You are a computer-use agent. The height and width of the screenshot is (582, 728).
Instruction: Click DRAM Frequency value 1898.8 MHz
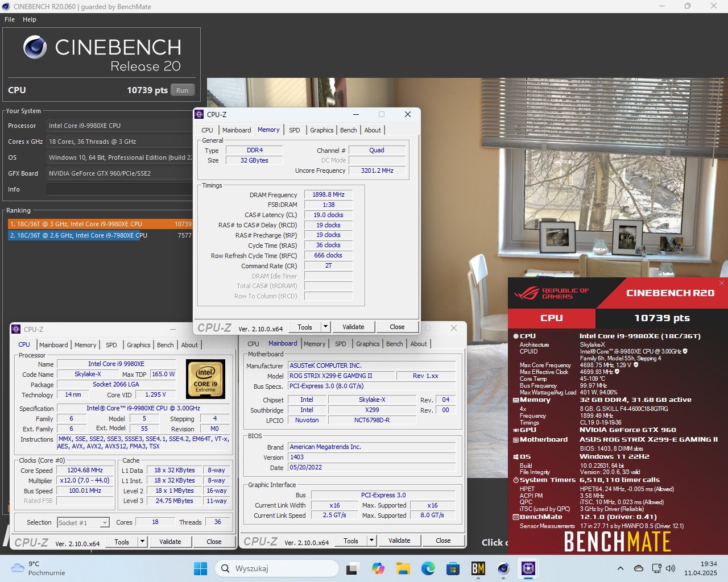tap(328, 194)
